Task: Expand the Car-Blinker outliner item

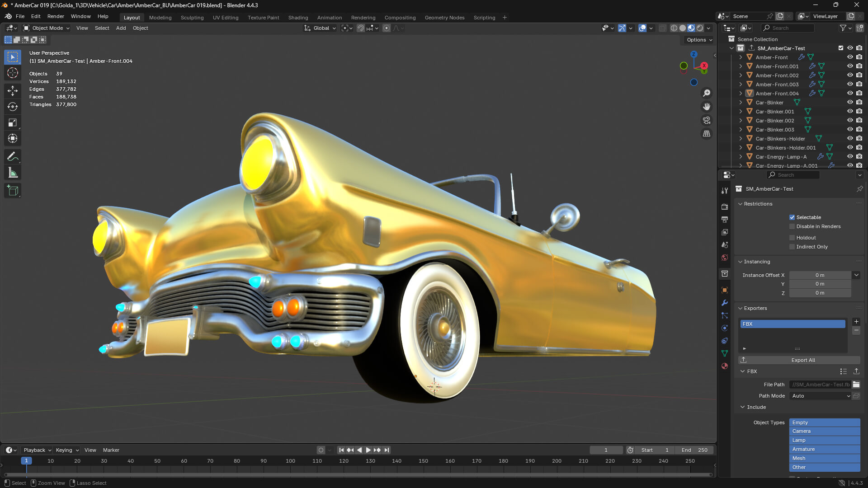Action: coord(741,103)
